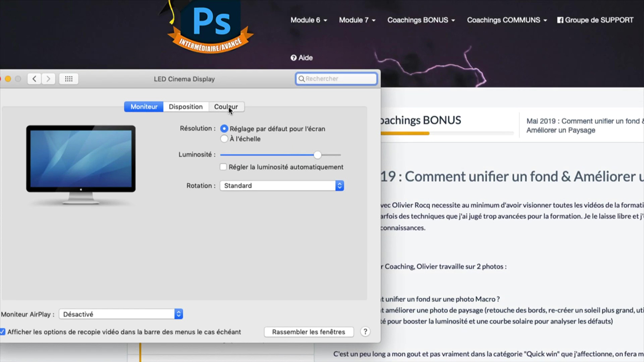The width and height of the screenshot is (644, 362).
Task: Open the Rotation Standard dropdown
Action: pos(282,186)
